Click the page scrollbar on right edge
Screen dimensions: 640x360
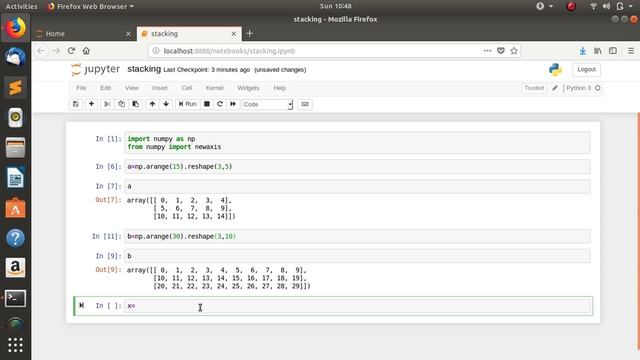click(x=638, y=231)
